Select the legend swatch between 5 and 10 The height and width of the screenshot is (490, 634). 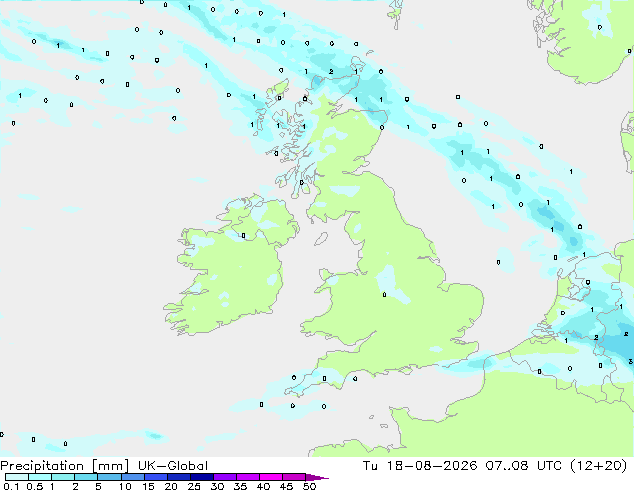(x=109, y=477)
